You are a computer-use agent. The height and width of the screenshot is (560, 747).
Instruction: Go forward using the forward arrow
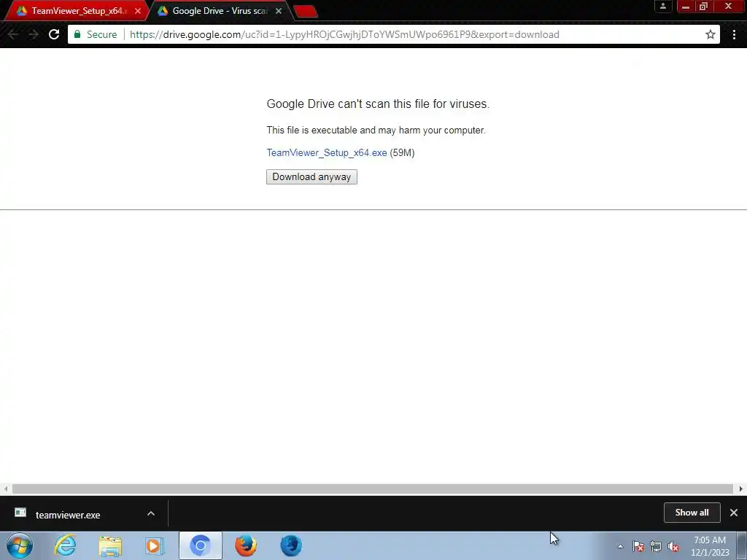34,34
